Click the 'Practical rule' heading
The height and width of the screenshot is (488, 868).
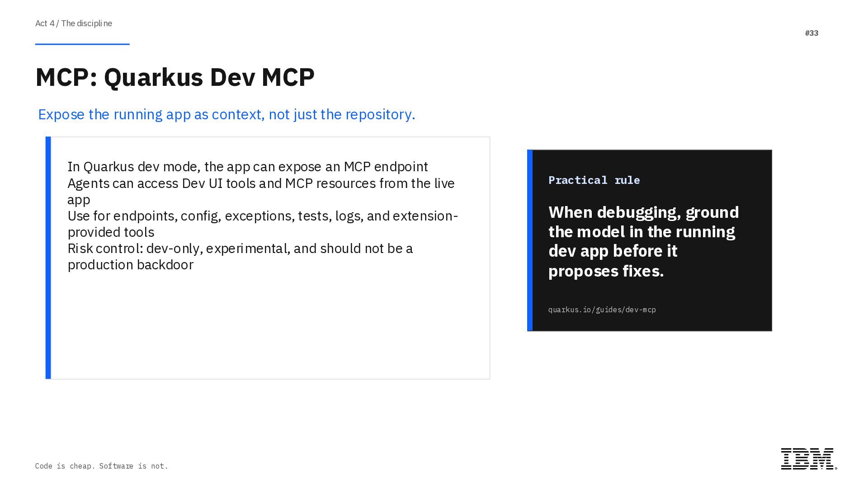(594, 180)
